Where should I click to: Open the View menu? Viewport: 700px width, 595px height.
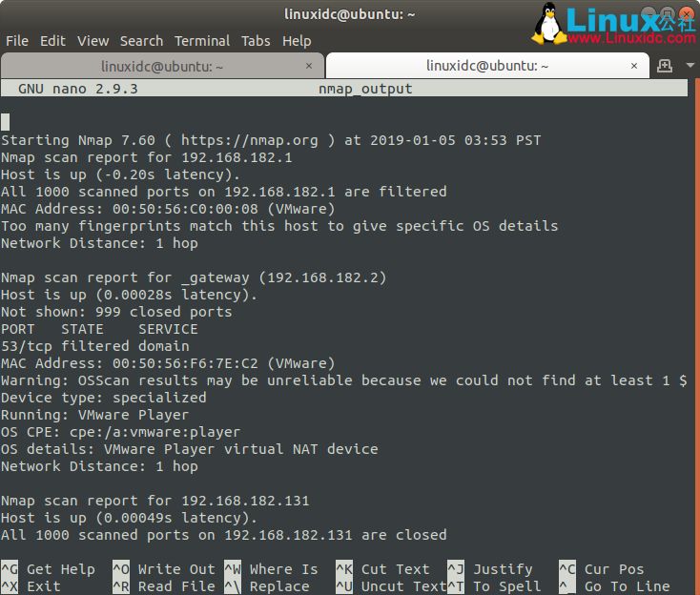[x=93, y=41]
